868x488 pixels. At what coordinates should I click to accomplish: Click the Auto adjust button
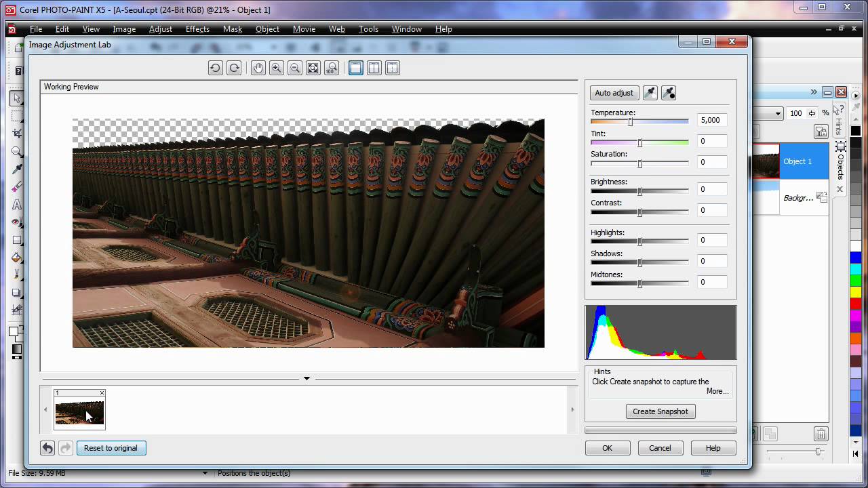pos(614,93)
